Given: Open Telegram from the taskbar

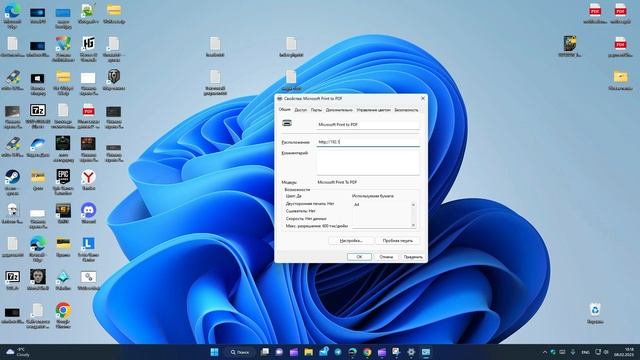Looking at the screenshot, I should point(338,352).
